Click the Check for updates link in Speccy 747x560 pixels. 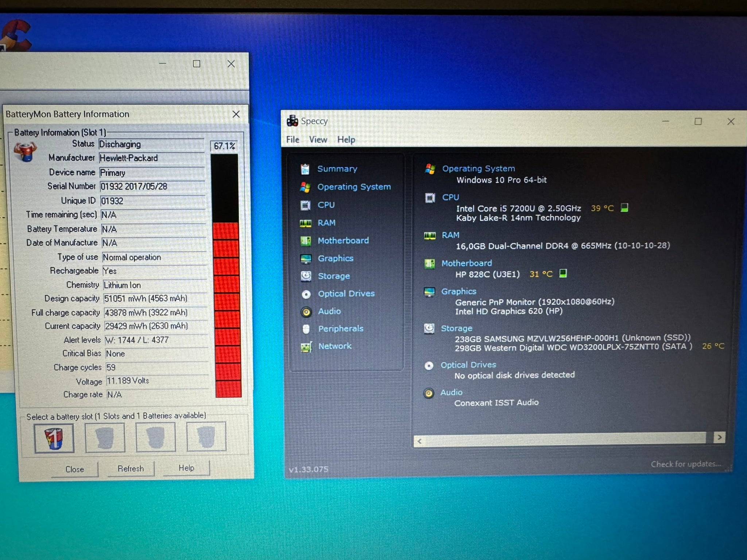[686, 464]
